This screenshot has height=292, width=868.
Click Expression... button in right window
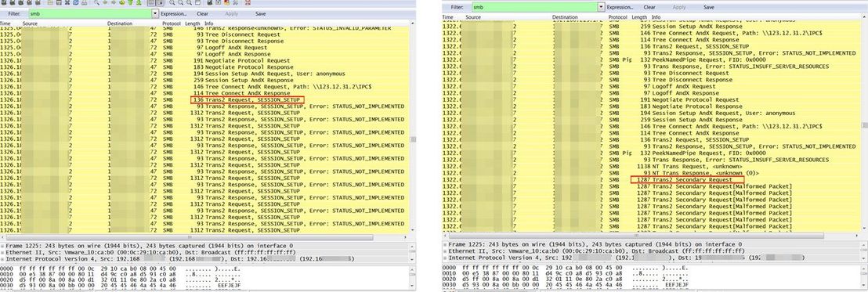(620, 7)
